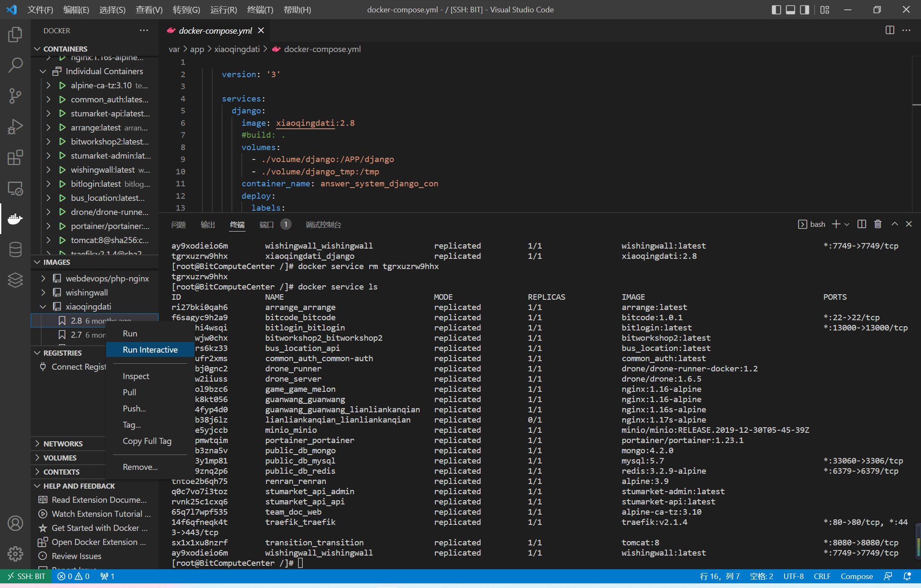The width and height of the screenshot is (921, 588).
Task: Open Remote Explorer icon in activity bar
Action: click(x=15, y=188)
